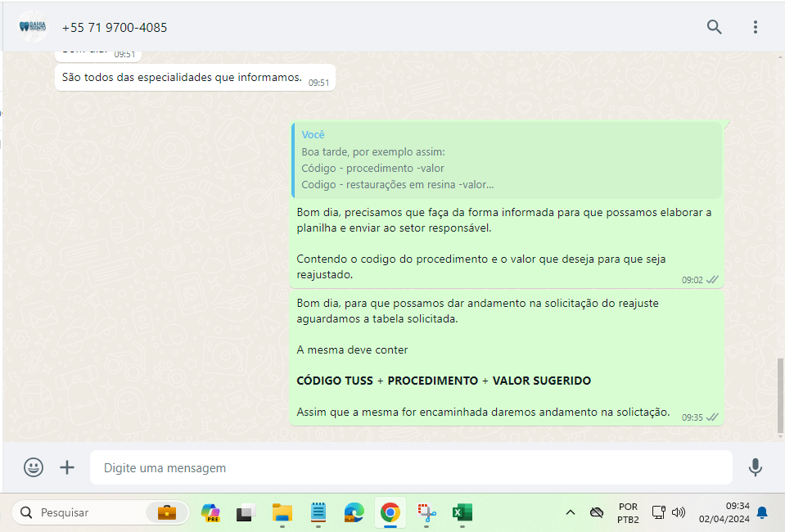Open the Notepad app in taskbar

(x=318, y=513)
